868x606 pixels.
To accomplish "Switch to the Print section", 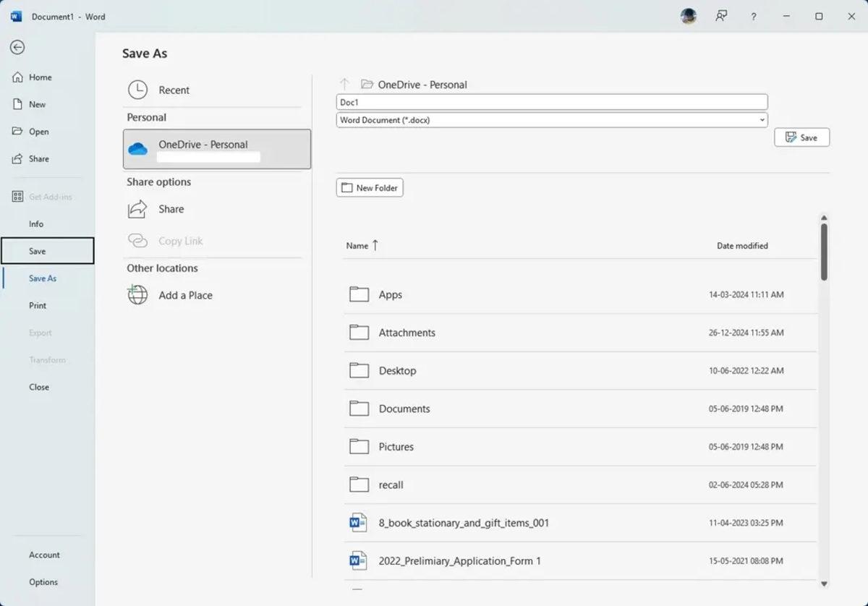I will 38,305.
